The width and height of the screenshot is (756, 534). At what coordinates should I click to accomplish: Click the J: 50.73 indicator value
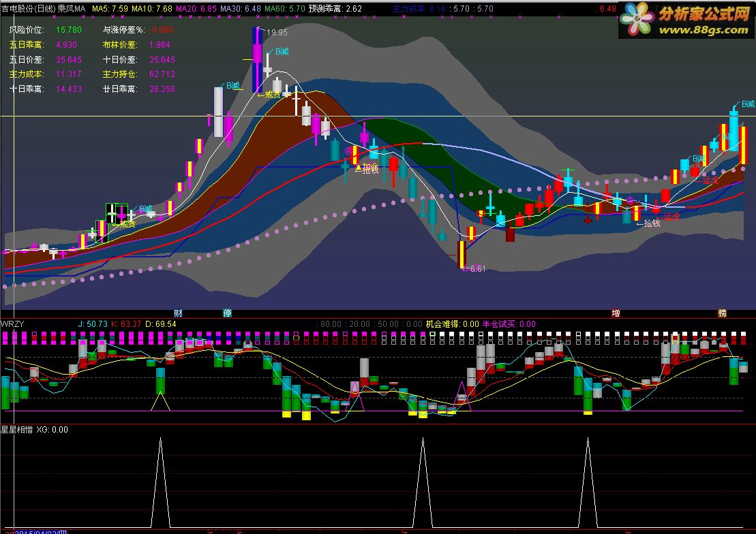(x=93, y=324)
